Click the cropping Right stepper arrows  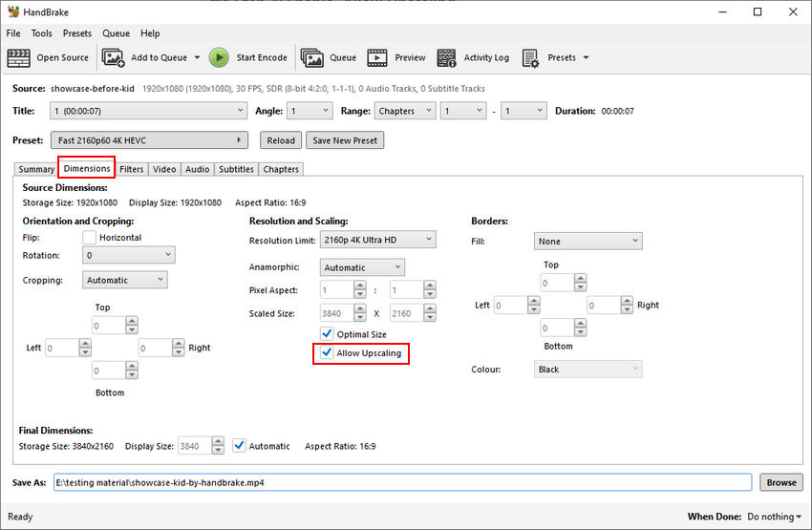point(178,348)
